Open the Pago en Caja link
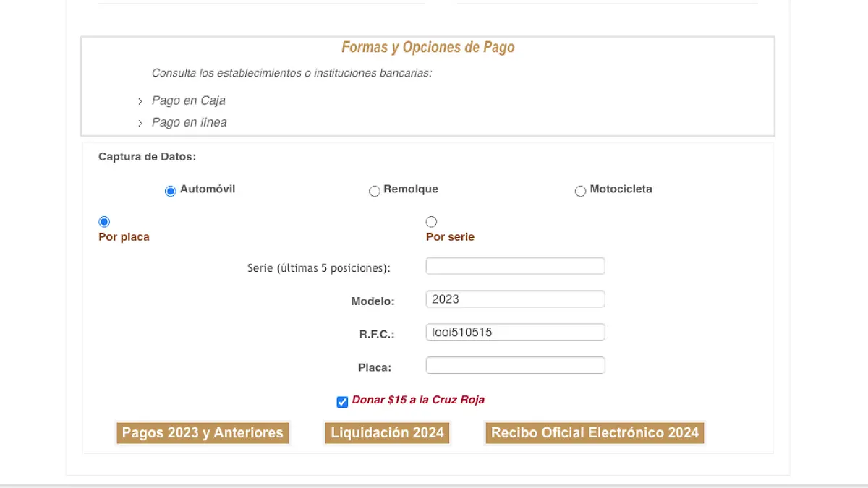The image size is (868, 488). coord(188,100)
